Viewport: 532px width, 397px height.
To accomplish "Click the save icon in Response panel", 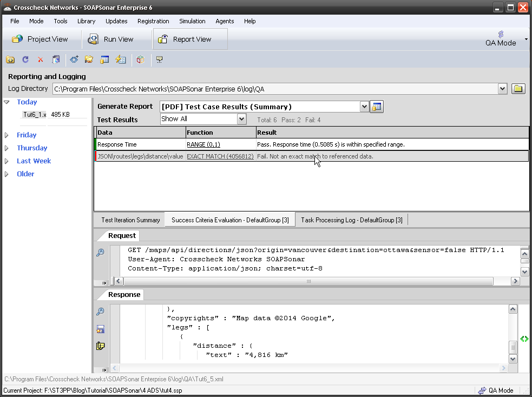I will coord(101,329).
